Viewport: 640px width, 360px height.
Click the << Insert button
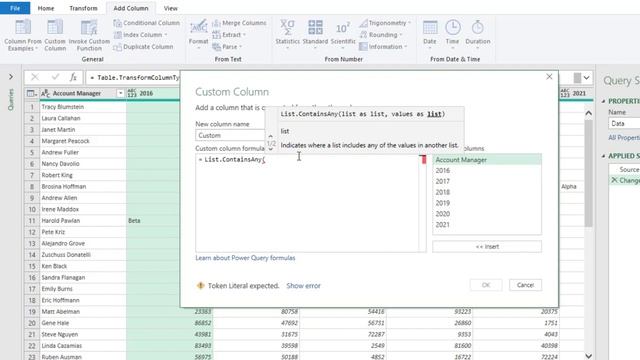487,247
